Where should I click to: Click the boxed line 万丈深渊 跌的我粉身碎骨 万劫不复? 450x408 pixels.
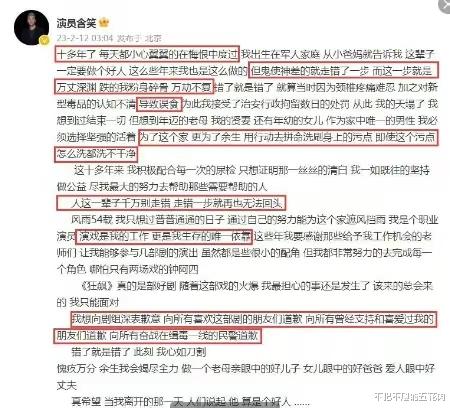coord(134,87)
